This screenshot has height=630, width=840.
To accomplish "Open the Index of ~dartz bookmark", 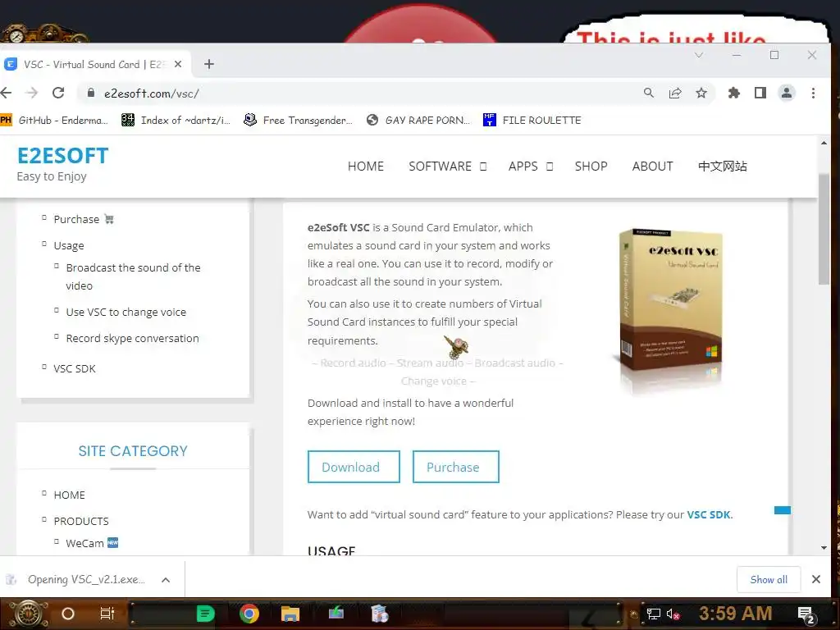I will click(x=176, y=120).
